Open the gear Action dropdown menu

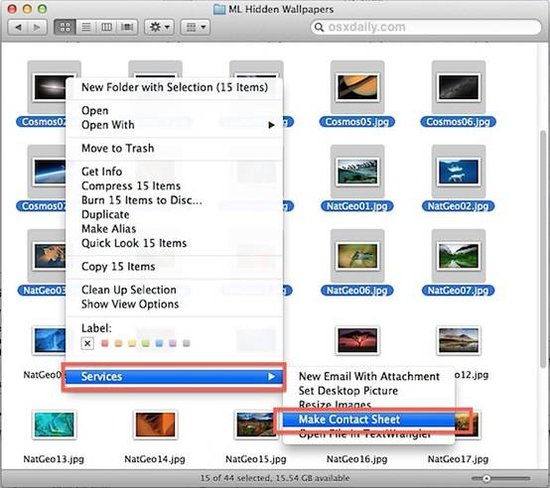(159, 27)
